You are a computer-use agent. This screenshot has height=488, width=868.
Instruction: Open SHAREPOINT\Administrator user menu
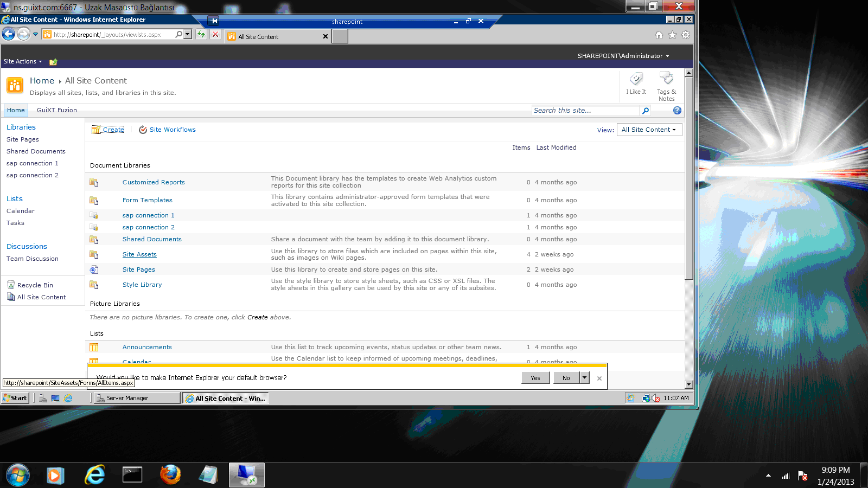pos(623,56)
